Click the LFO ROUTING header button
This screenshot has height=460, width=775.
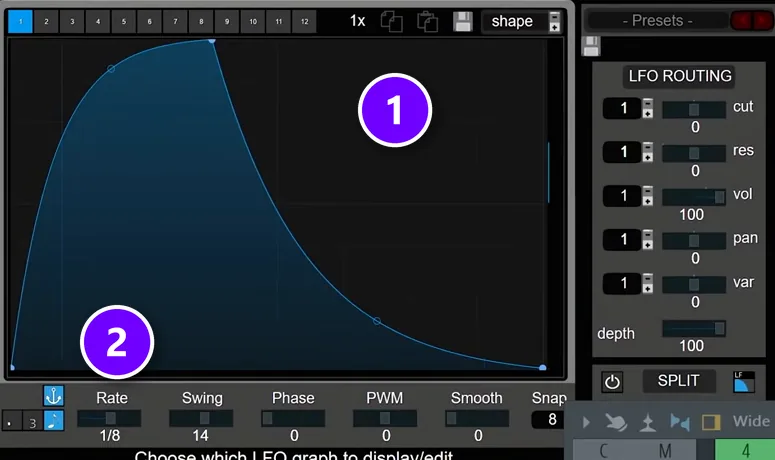click(x=680, y=76)
